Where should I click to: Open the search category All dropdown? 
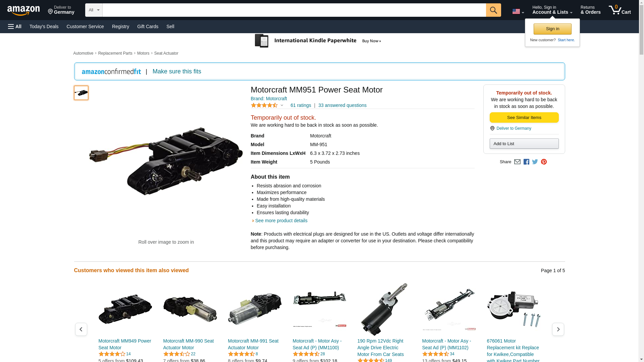point(94,10)
